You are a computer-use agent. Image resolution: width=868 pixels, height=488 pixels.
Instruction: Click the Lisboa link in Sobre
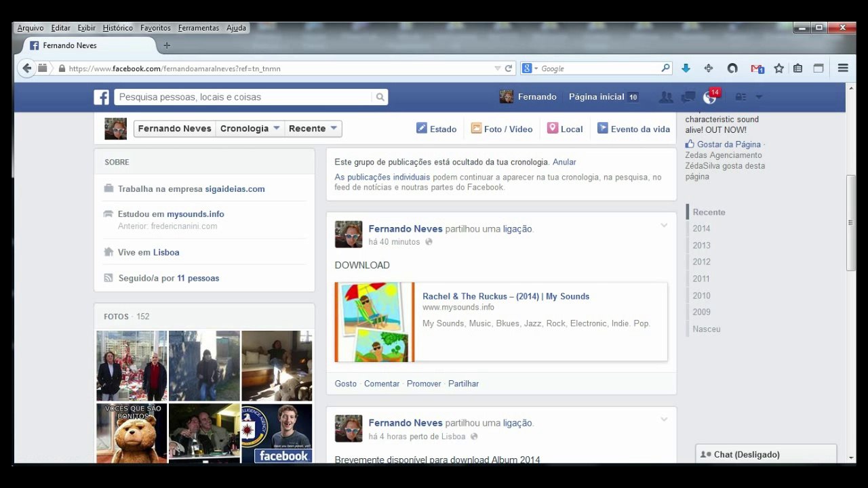[x=166, y=252]
